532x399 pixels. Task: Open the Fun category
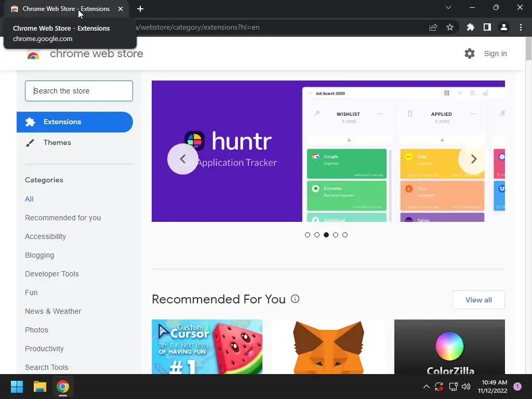pos(31,292)
